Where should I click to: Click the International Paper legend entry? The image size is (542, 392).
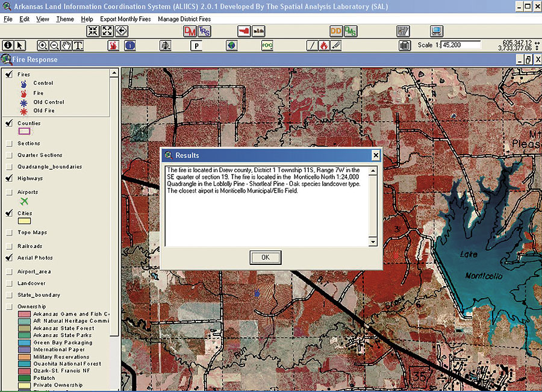point(59,349)
